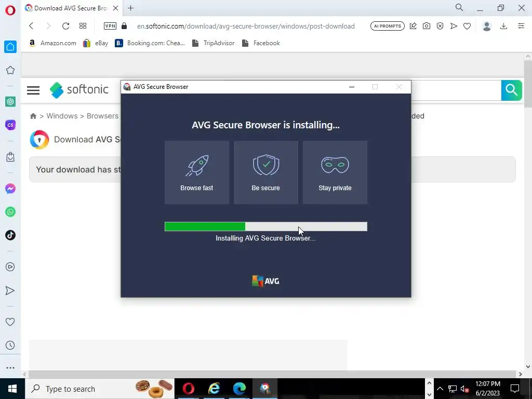
Task: Select the Download AVG Secure Browser tab
Action: [71, 8]
